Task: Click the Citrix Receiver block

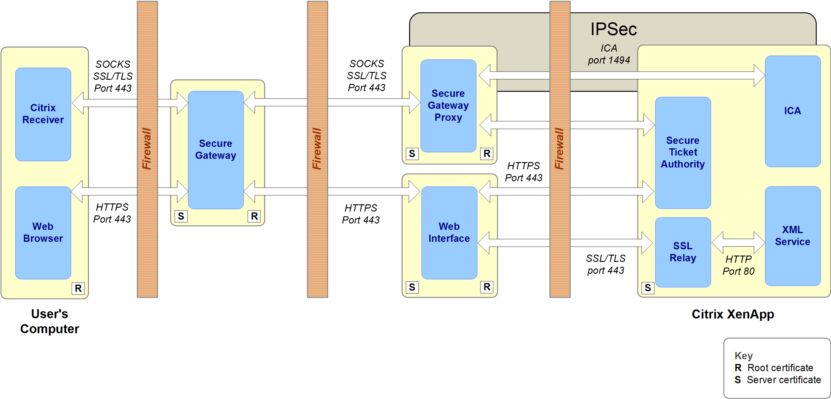Action: coord(43,114)
